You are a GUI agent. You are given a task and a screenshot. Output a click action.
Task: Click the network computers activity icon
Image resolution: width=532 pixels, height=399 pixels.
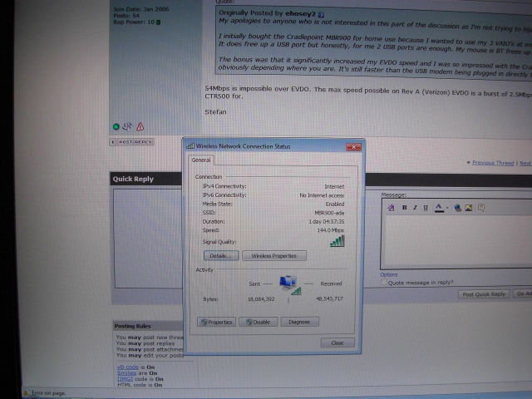290,285
